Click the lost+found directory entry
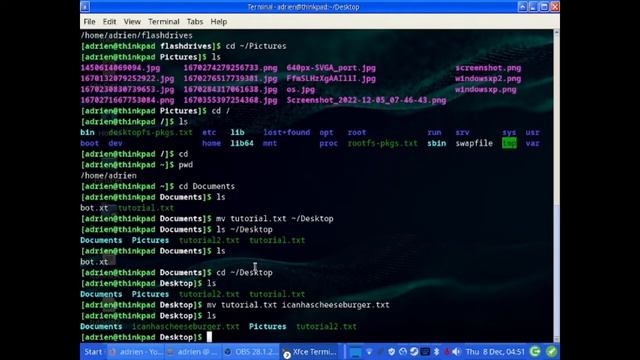 (x=287, y=132)
